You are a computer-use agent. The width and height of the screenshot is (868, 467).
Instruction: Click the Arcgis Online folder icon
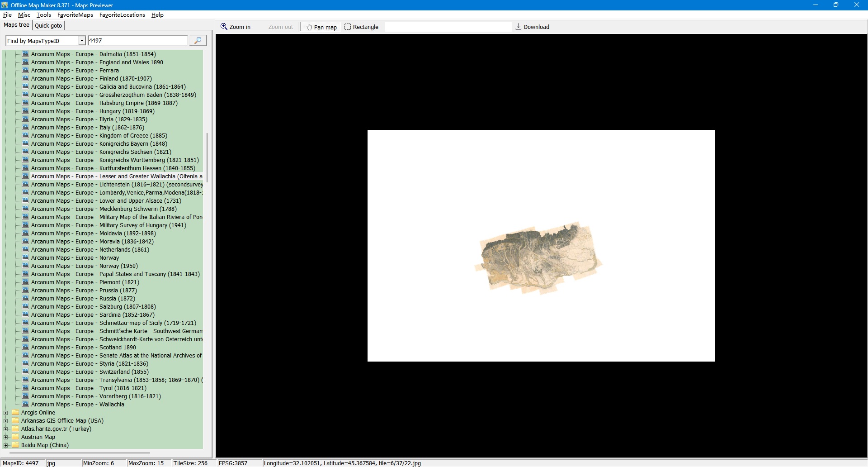click(16, 413)
